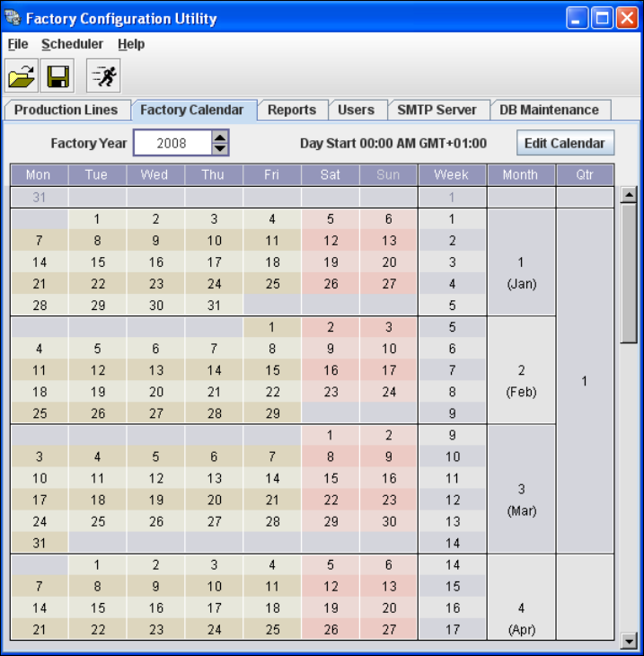644x656 pixels.
Task: Select the Factory Calendar tab
Action: (x=192, y=110)
